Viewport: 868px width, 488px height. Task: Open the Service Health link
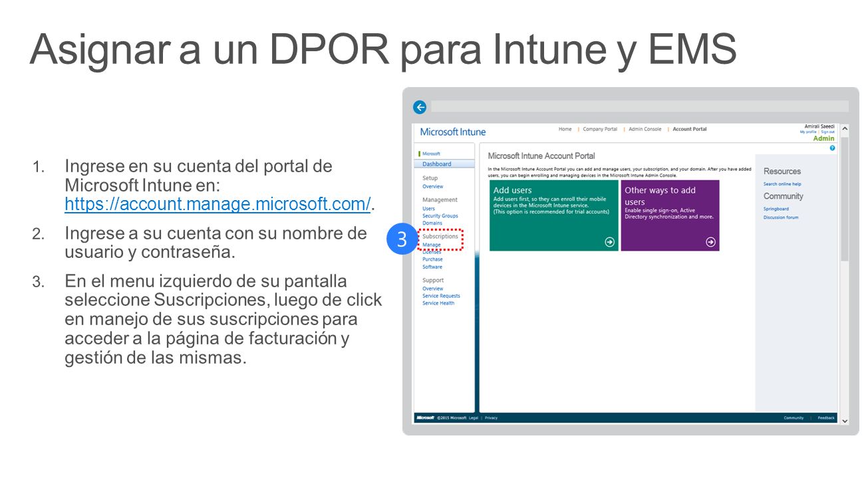tap(438, 303)
